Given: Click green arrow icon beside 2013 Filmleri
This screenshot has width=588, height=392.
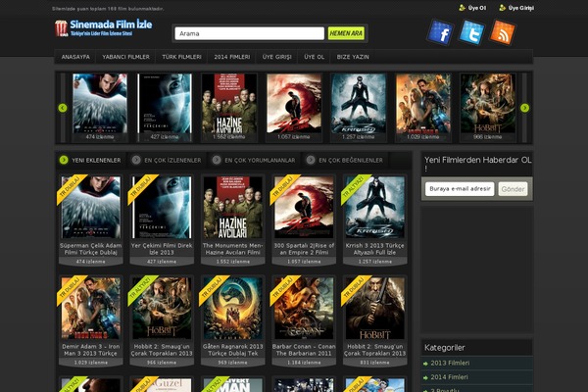Looking at the screenshot, I should pos(425,364).
